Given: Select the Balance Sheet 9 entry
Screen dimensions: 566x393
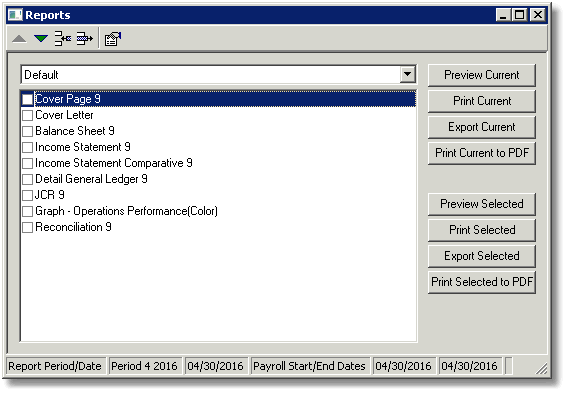Looking at the screenshot, I should tap(75, 131).
